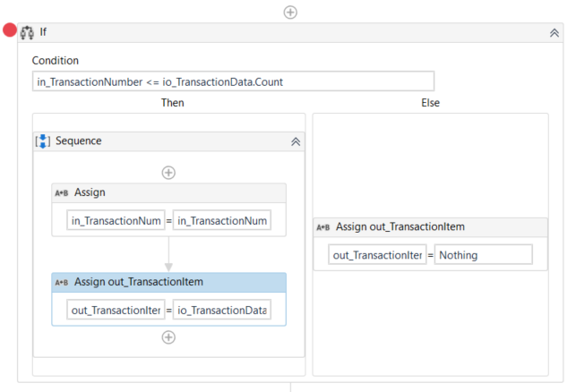Click plus icon at bottom of Sequence
The height and width of the screenshot is (392, 576).
[x=168, y=337]
